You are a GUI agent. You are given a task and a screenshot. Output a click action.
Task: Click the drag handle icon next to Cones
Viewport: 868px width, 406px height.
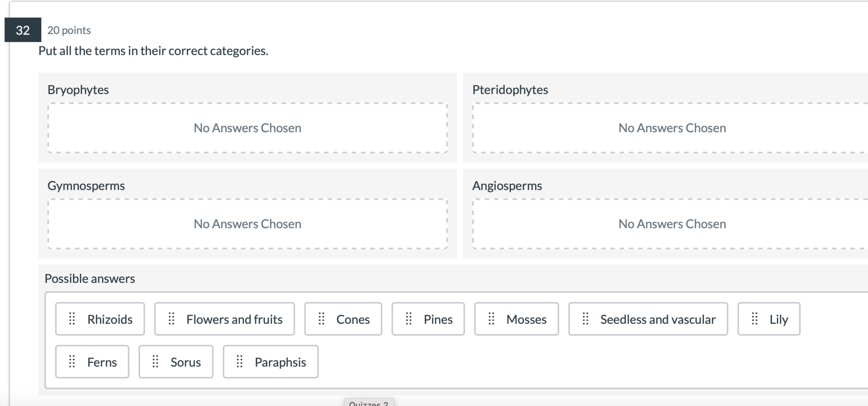[x=321, y=319]
